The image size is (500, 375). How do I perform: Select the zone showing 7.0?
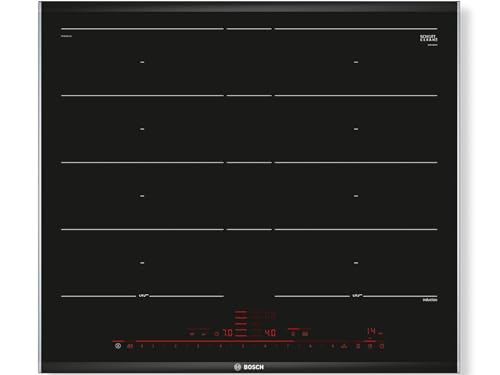(x=228, y=332)
